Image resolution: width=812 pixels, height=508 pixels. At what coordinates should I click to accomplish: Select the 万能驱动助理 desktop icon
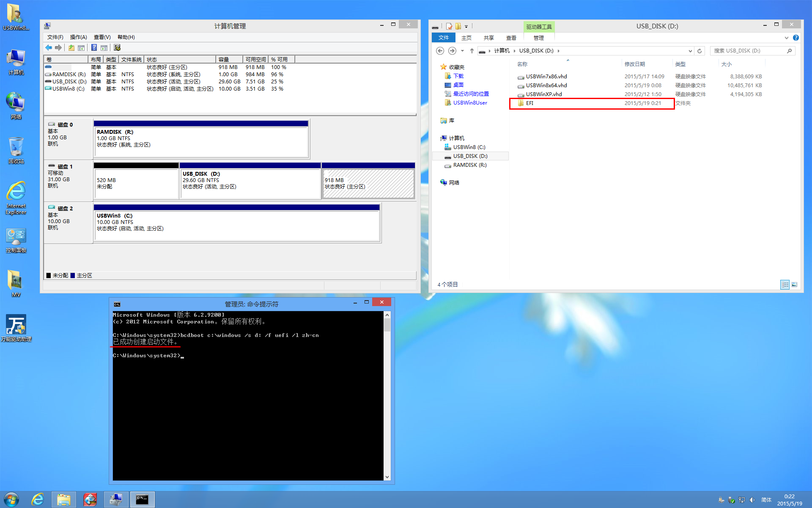point(16,328)
